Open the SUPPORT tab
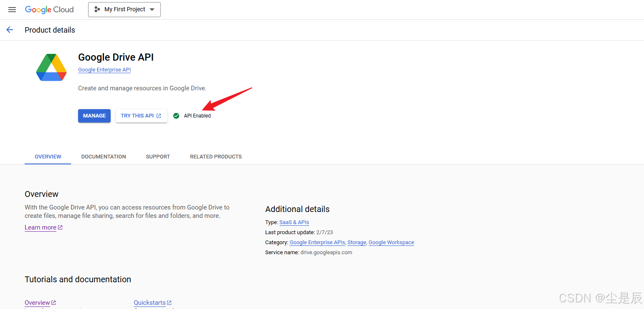Viewport: 644px width, 309px height. pos(158,157)
